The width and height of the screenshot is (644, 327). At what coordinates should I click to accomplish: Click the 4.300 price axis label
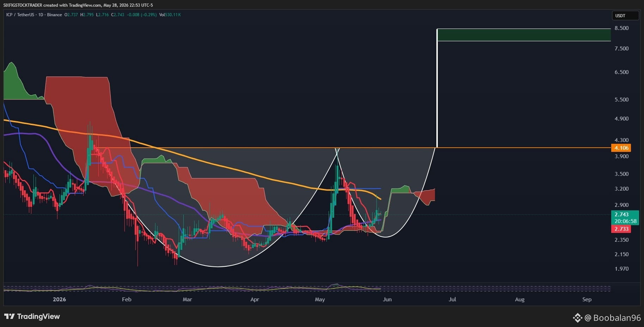point(621,140)
